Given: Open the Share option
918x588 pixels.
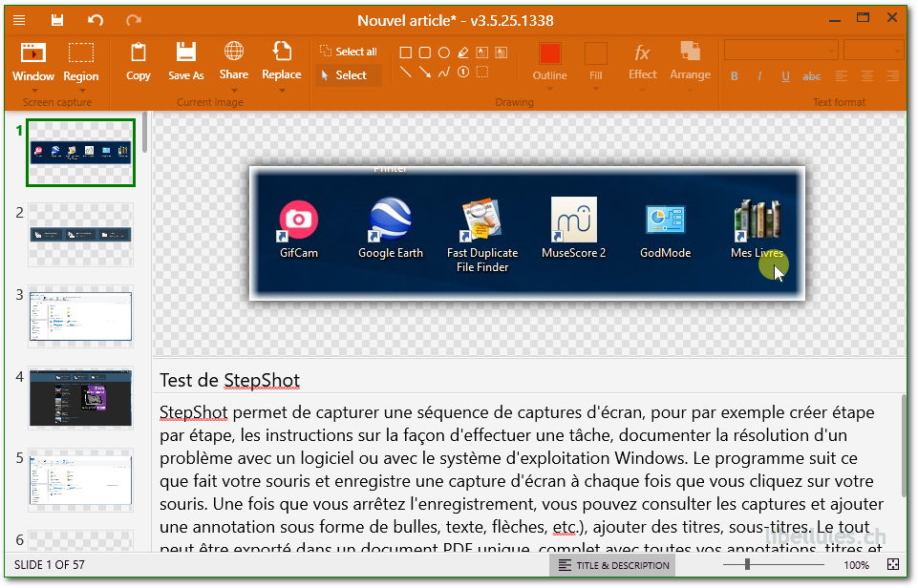Looking at the screenshot, I should (x=234, y=61).
